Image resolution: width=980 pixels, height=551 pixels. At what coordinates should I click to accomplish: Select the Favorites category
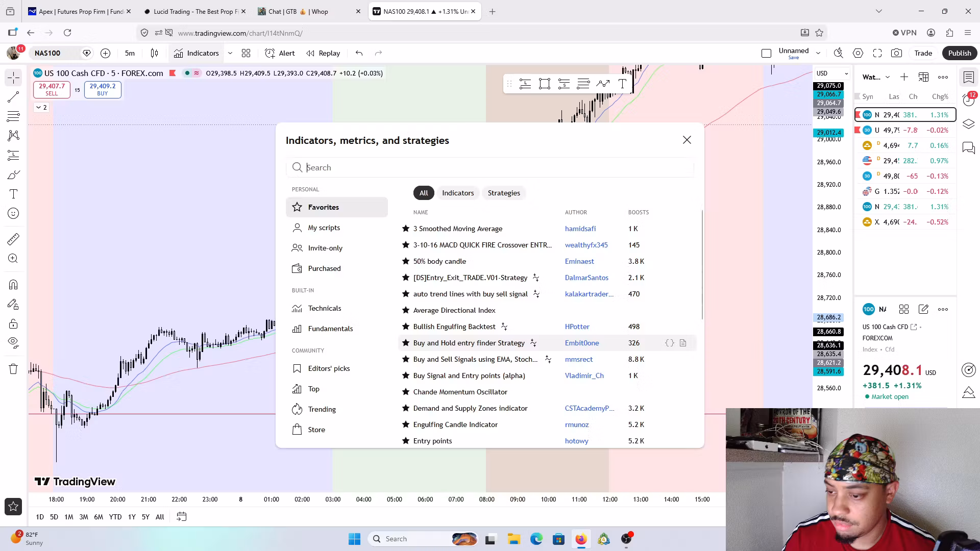coord(337,207)
